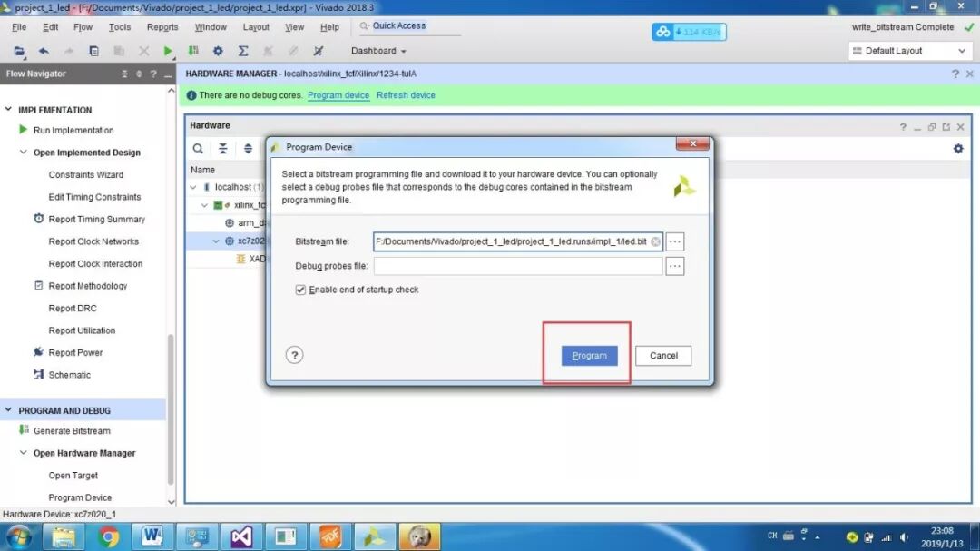Collapse the xilinx_tcf tree node
This screenshot has width=980, height=551.
[x=204, y=205]
